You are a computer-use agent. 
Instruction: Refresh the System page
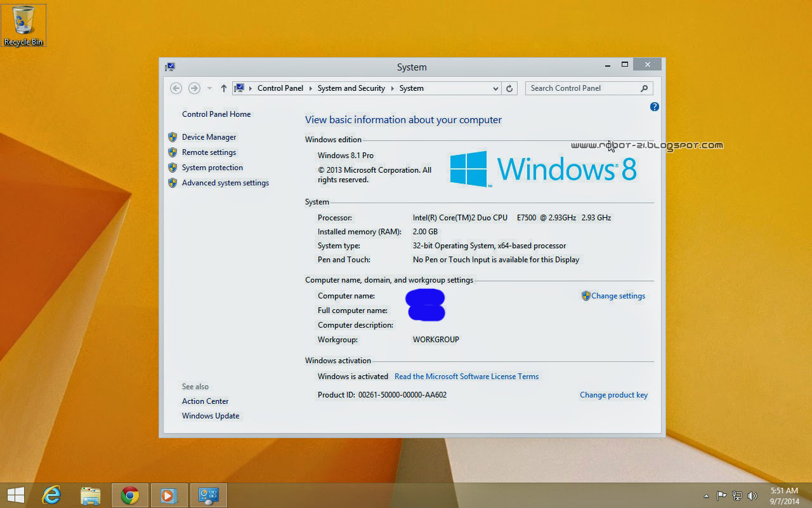[x=509, y=88]
